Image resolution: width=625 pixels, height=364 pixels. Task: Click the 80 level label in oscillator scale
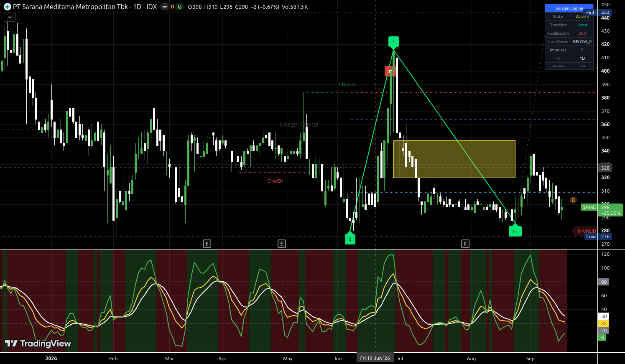tap(604, 282)
